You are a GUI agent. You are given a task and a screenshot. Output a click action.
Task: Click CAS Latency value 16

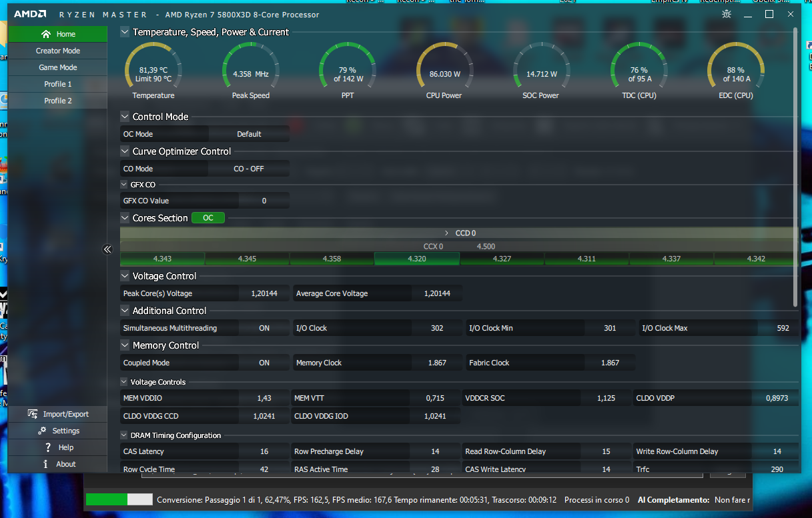coord(264,451)
